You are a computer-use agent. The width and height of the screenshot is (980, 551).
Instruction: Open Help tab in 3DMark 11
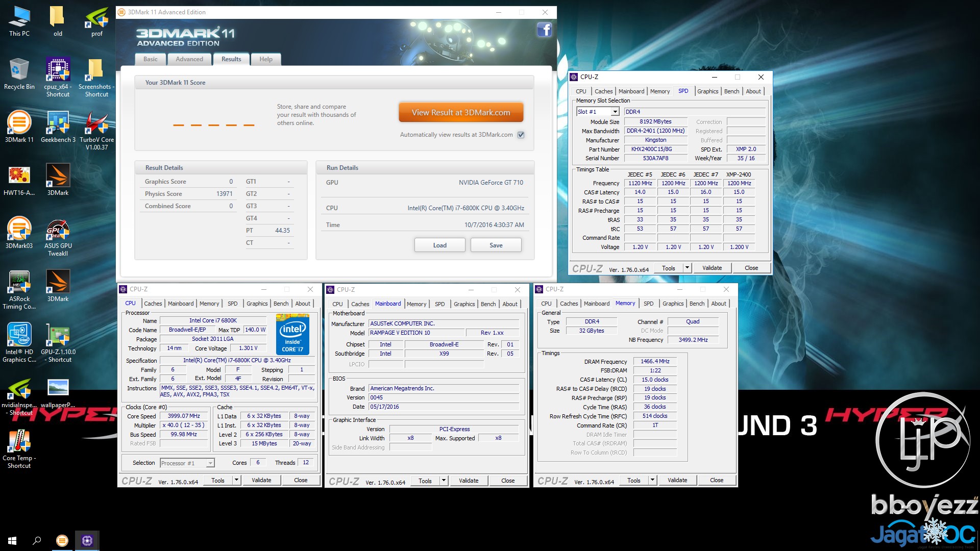click(x=266, y=59)
